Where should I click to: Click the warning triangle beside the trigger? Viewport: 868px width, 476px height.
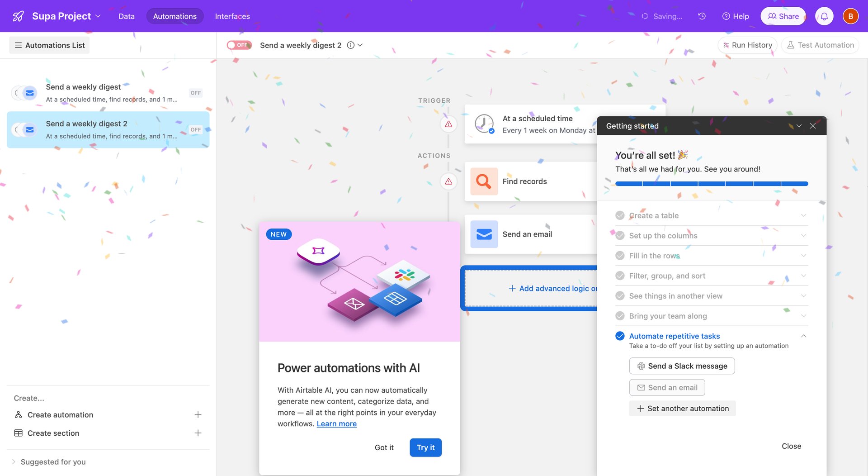448,124
